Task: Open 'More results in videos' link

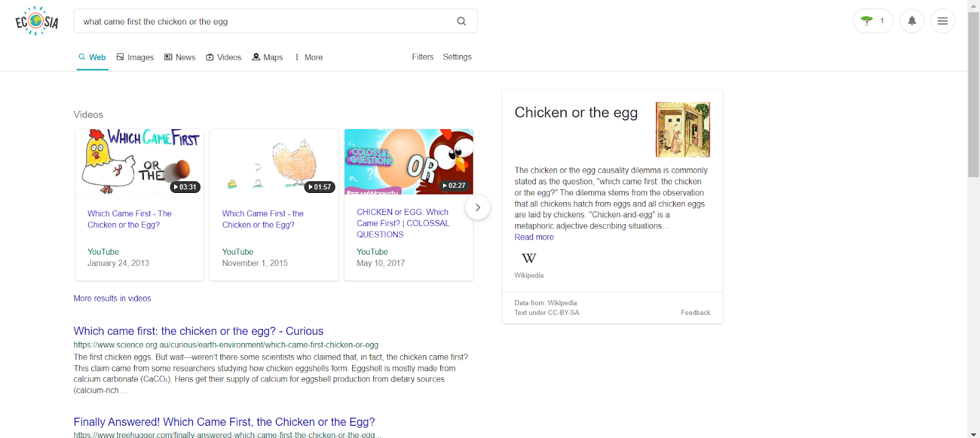Action: coord(112,298)
